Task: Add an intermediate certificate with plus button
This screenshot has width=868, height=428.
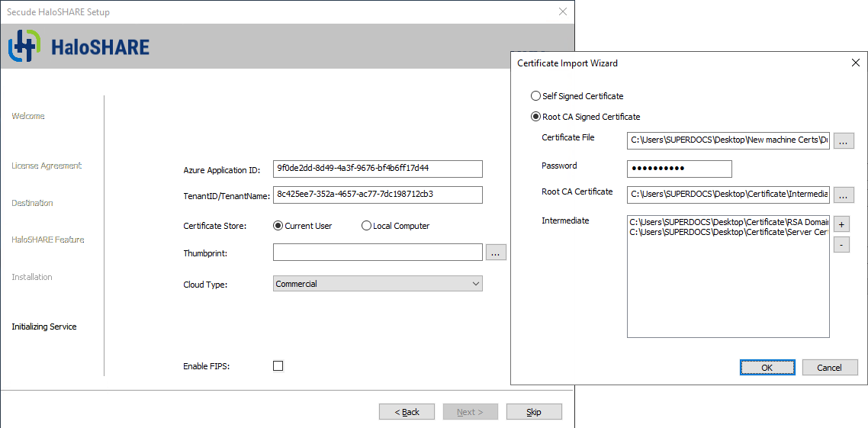Action: click(841, 224)
